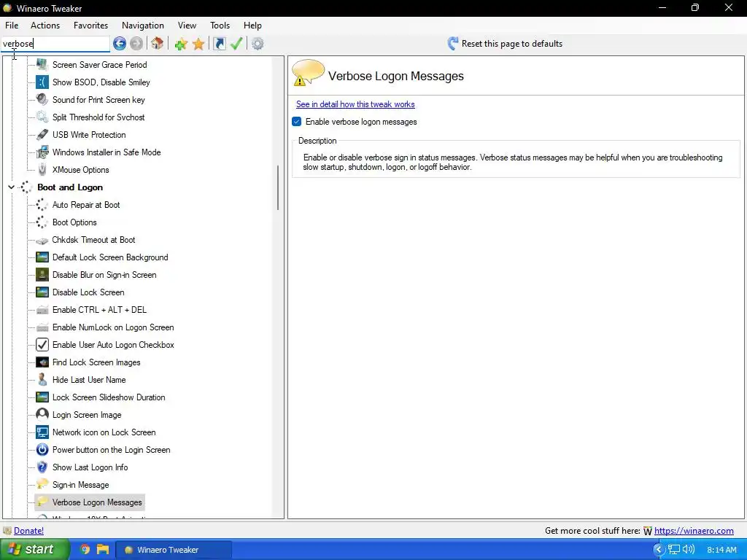This screenshot has width=747, height=560.
Task: Toggle Enable verbose logon messages checkbox
Action: (297, 122)
